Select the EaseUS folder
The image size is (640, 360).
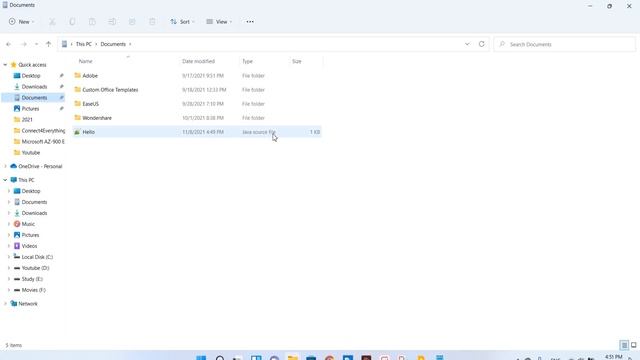point(197,104)
